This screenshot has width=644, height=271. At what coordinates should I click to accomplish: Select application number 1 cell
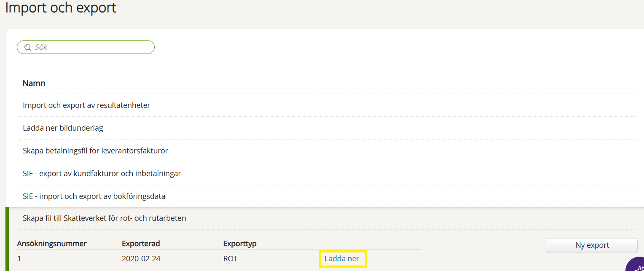[x=19, y=259]
